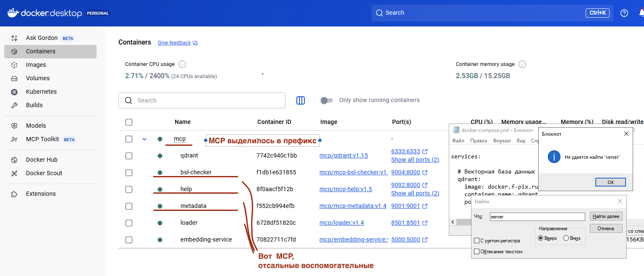Screen dimensions: 644x276
Task: Open the Extensions puzzle icon
Action: coord(14,194)
